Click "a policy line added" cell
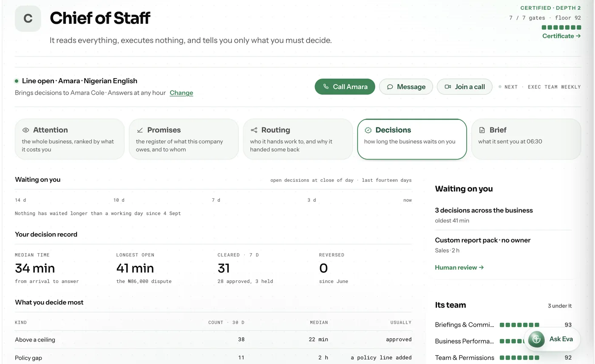Image resolution: width=595 pixels, height=364 pixels. pyautogui.click(x=381, y=358)
